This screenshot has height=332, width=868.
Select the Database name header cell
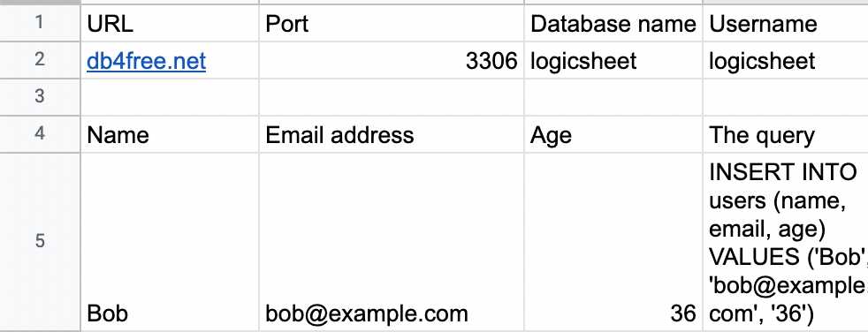point(613,23)
